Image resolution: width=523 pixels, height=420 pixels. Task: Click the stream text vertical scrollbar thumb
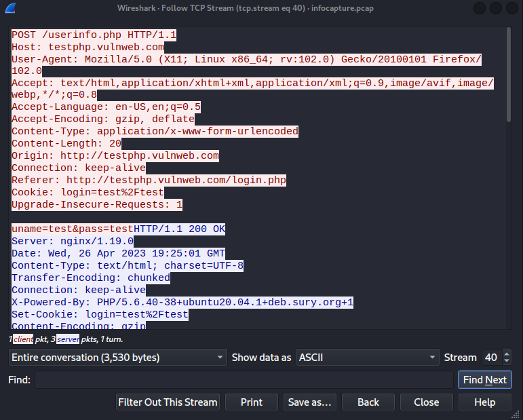click(508, 75)
